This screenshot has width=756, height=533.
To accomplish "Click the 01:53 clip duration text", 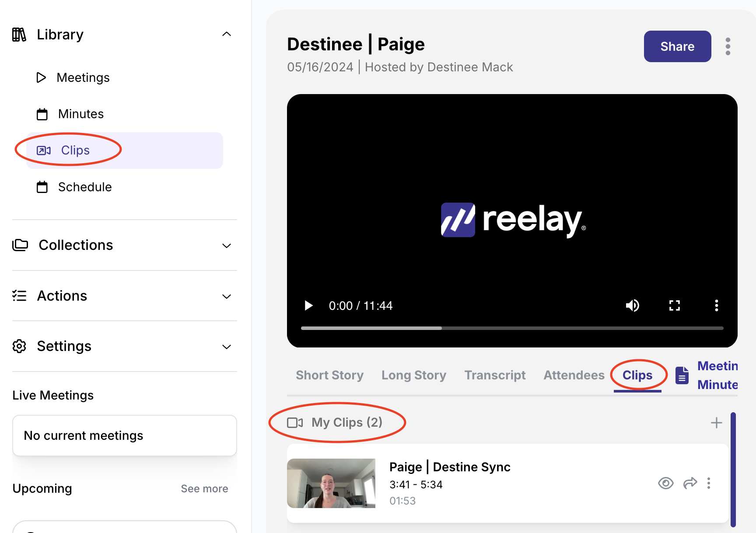I will pos(402,501).
